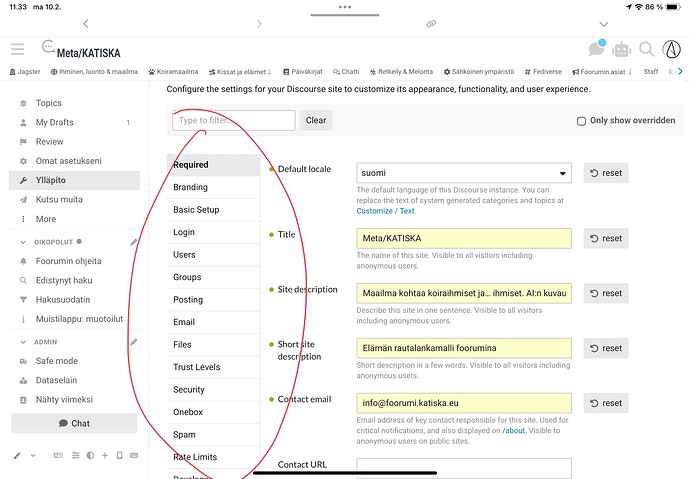Image resolution: width=690 pixels, height=479 pixels.
Task: Open Kutsu muita invite item
Action: tap(74, 200)
